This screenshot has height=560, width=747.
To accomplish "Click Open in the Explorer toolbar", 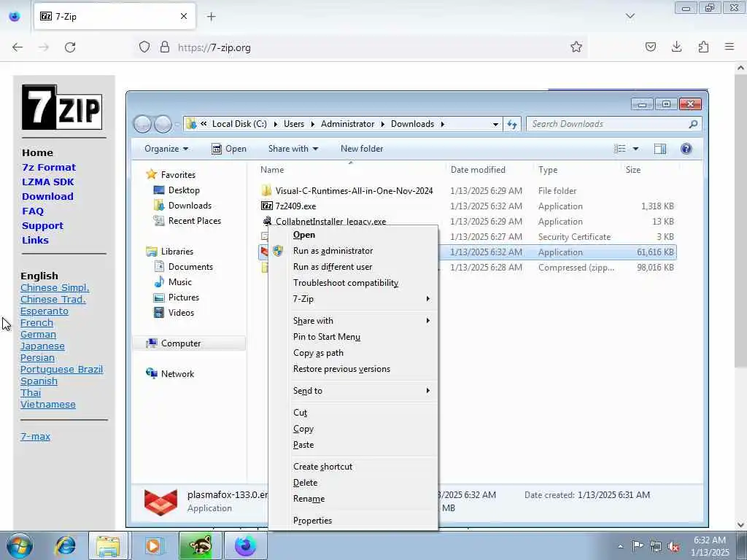I will pyautogui.click(x=229, y=149).
